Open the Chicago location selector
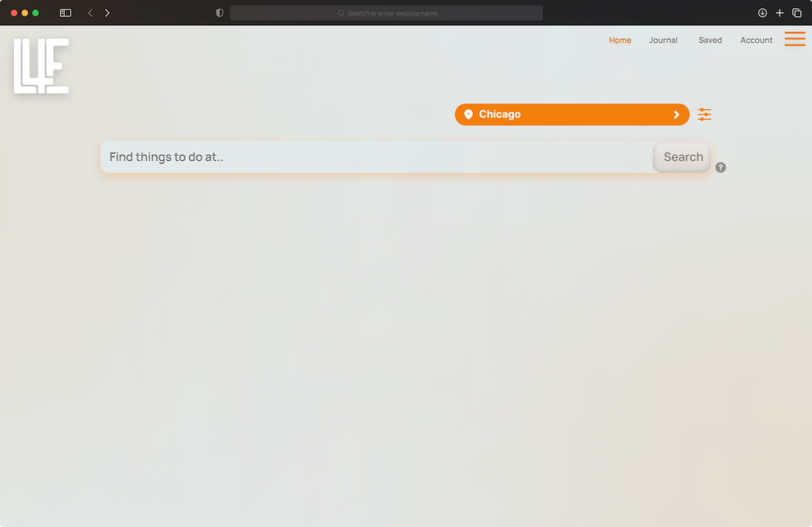This screenshot has width=812, height=527. tap(571, 114)
